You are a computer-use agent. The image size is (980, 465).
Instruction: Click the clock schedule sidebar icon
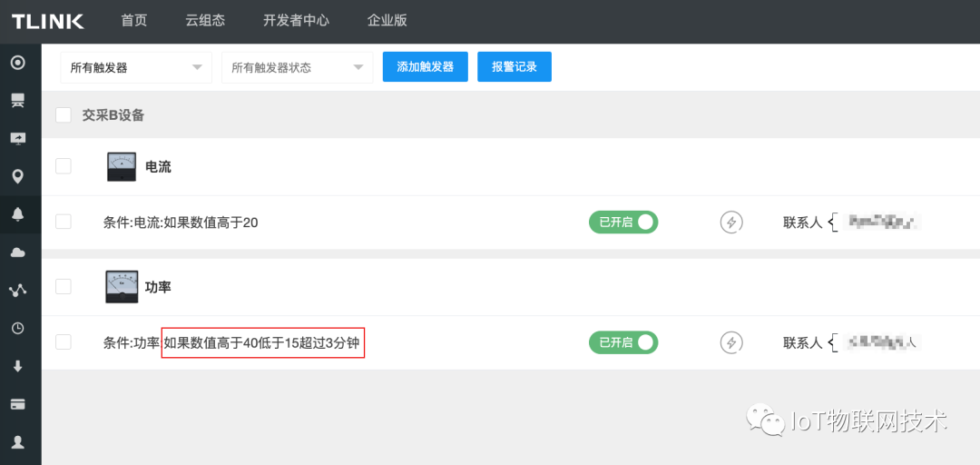(x=17, y=328)
